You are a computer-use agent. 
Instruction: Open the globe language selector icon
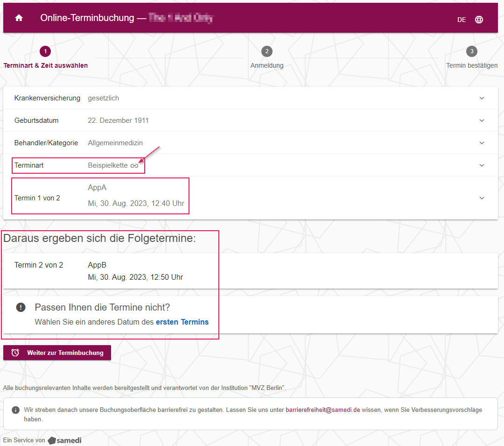479,20
